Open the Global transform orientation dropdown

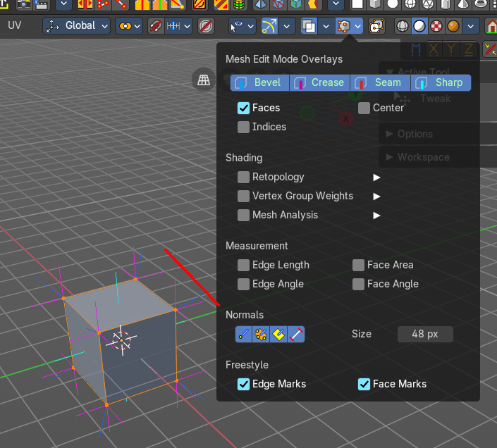click(76, 26)
